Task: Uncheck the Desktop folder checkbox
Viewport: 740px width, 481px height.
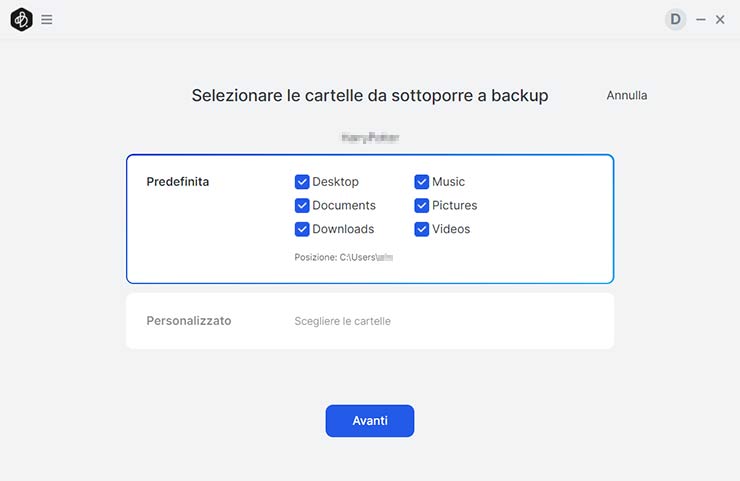Action: [302, 182]
